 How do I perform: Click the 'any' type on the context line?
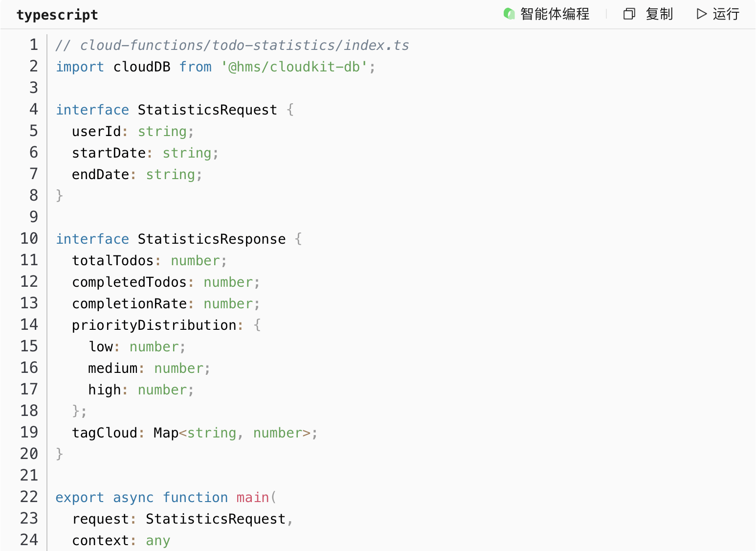157,541
